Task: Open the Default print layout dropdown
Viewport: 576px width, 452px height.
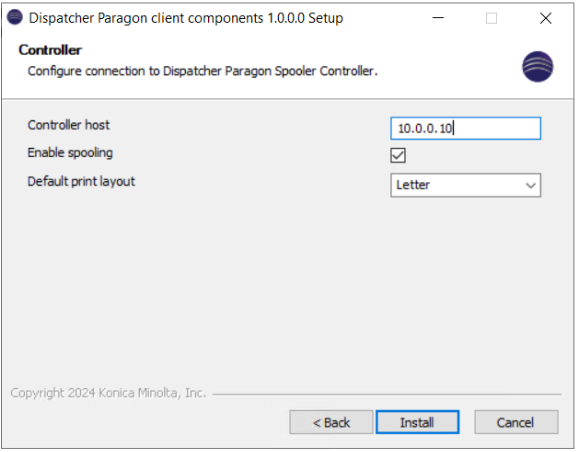Action: [x=465, y=185]
